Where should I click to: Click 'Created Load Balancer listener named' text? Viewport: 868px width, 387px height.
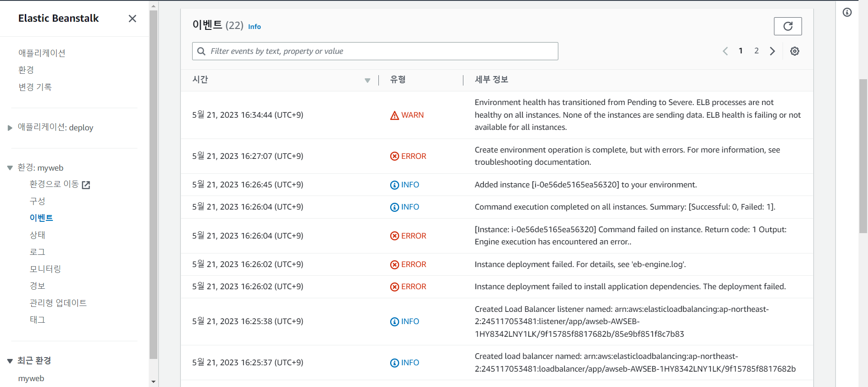click(x=622, y=321)
